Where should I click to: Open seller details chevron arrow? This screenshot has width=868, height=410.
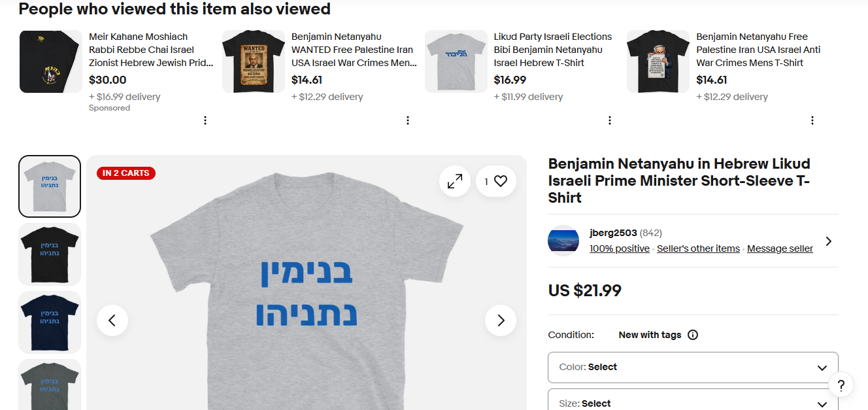829,241
